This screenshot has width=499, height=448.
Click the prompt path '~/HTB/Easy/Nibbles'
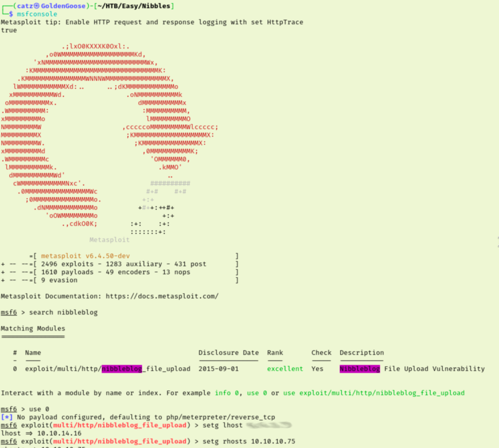tap(134, 6)
